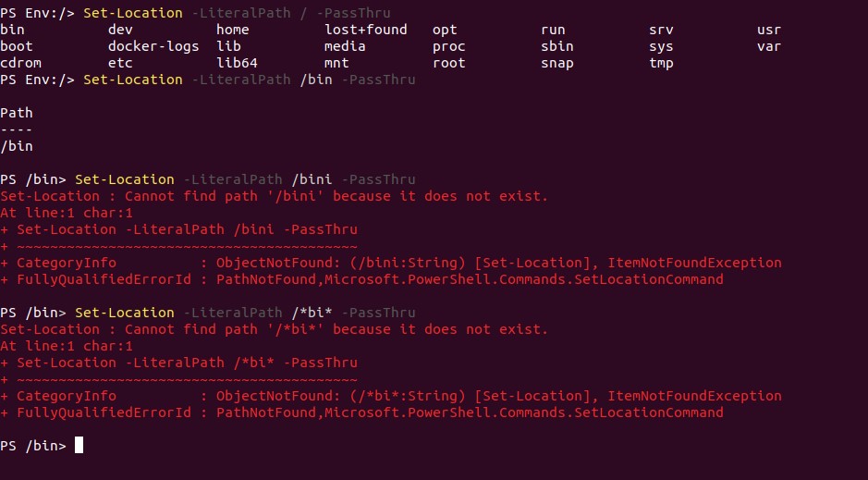Click the 'cdrom' directory entry

(x=21, y=63)
